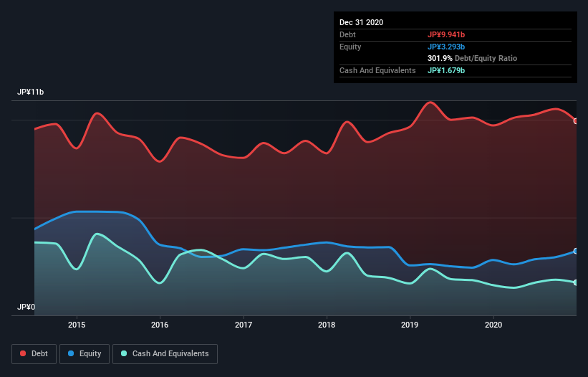
Task: Select the 2020 x-axis label
Action: pyautogui.click(x=493, y=325)
